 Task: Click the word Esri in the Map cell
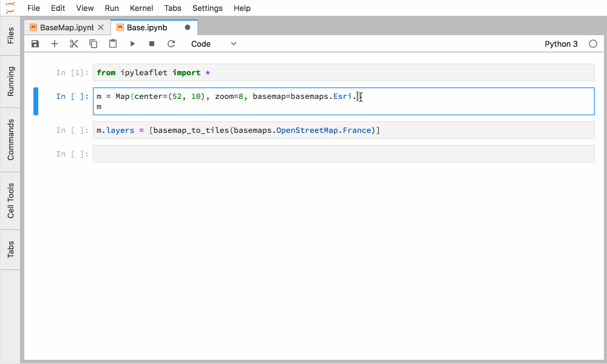(342, 96)
